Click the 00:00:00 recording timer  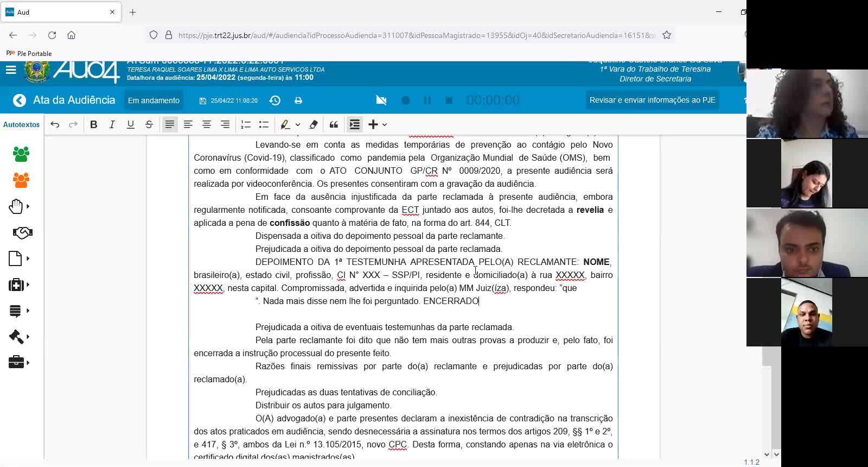(x=493, y=100)
